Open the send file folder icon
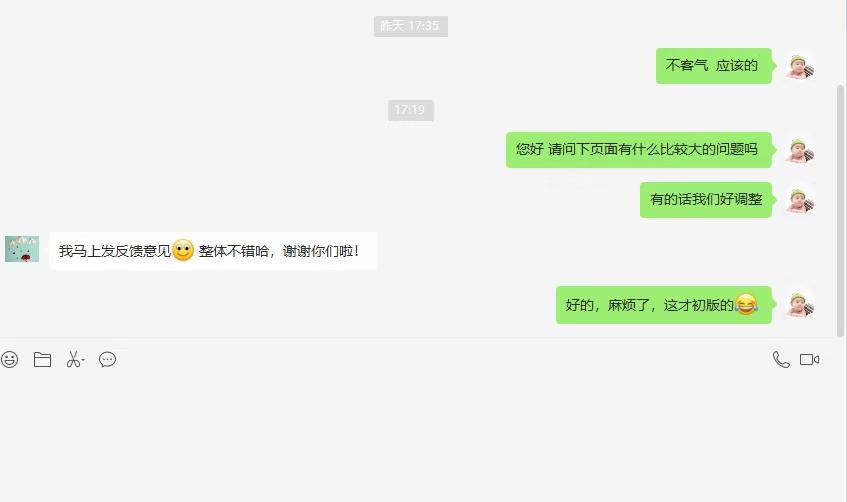This screenshot has height=502, width=847. click(x=42, y=359)
